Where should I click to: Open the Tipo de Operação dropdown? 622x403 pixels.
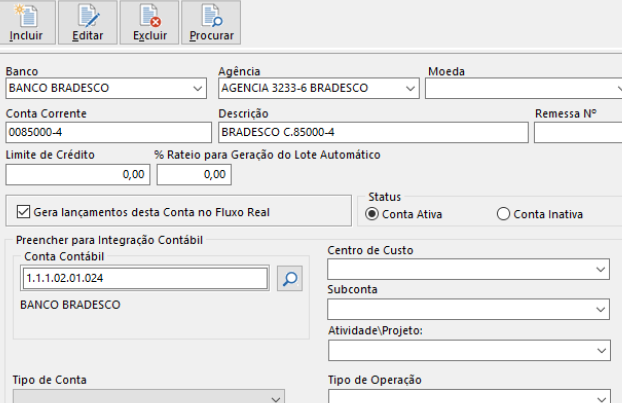click(469, 397)
